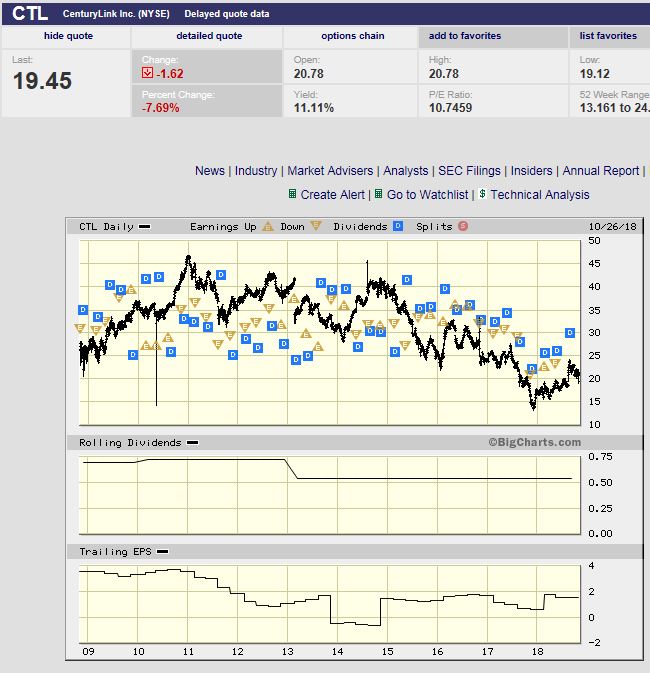Screen dimensions: 650x673
Task: Click the yield value 11.11%
Action: 314,108
